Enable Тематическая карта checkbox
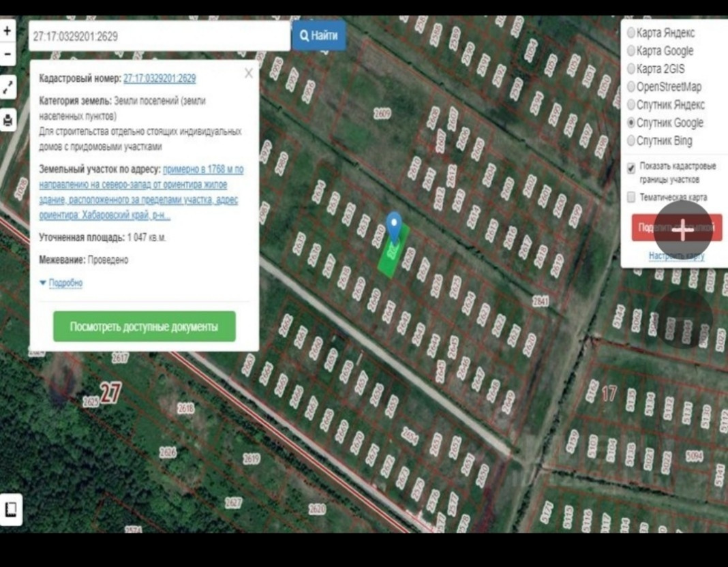 631,197
